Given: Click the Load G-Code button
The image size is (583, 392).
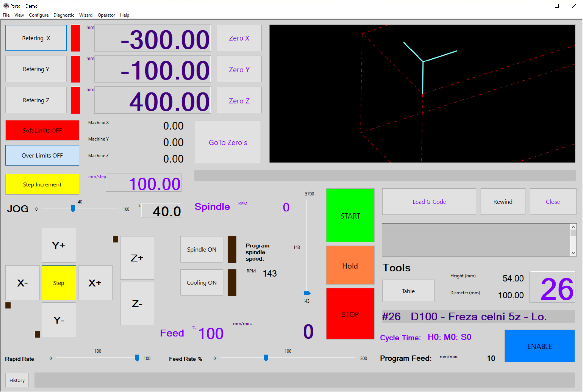Looking at the screenshot, I should tap(429, 201).
